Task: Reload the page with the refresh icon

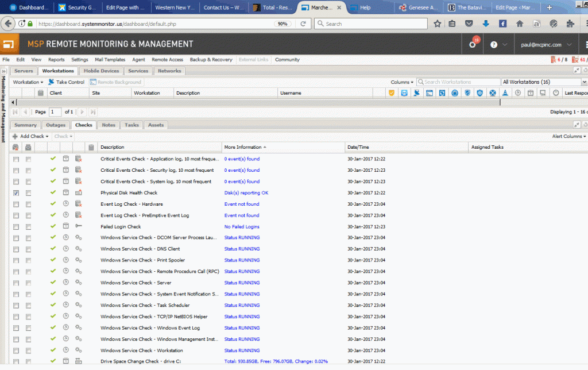Action: coord(303,24)
